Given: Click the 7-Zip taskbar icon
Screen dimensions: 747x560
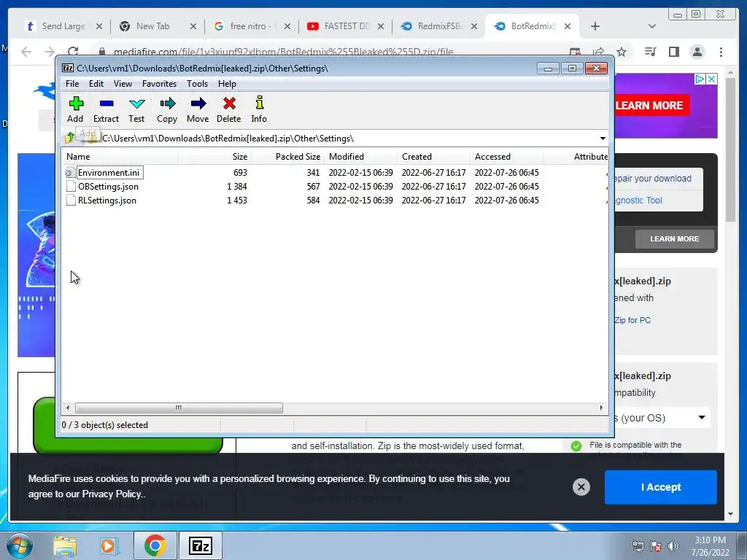Looking at the screenshot, I should click(x=200, y=545).
